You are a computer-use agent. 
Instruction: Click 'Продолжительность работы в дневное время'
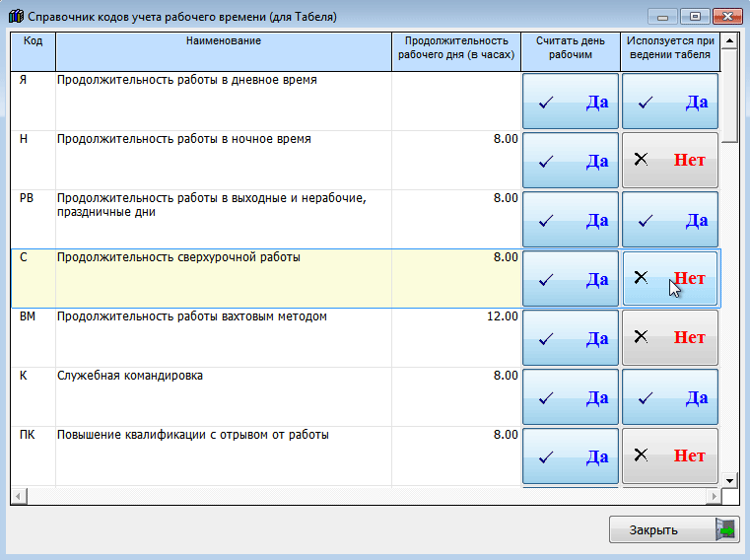[224, 101]
